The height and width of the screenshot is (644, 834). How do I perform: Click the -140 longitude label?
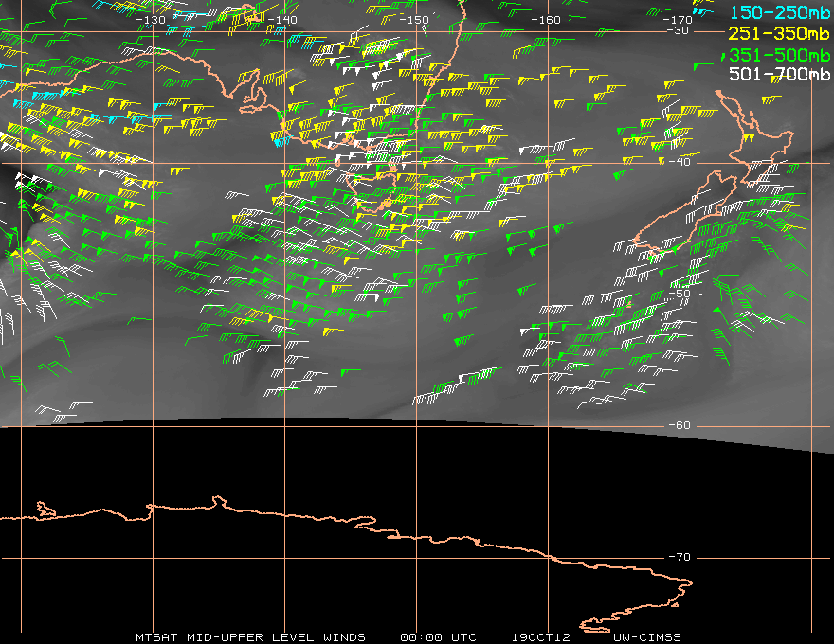click(x=282, y=20)
